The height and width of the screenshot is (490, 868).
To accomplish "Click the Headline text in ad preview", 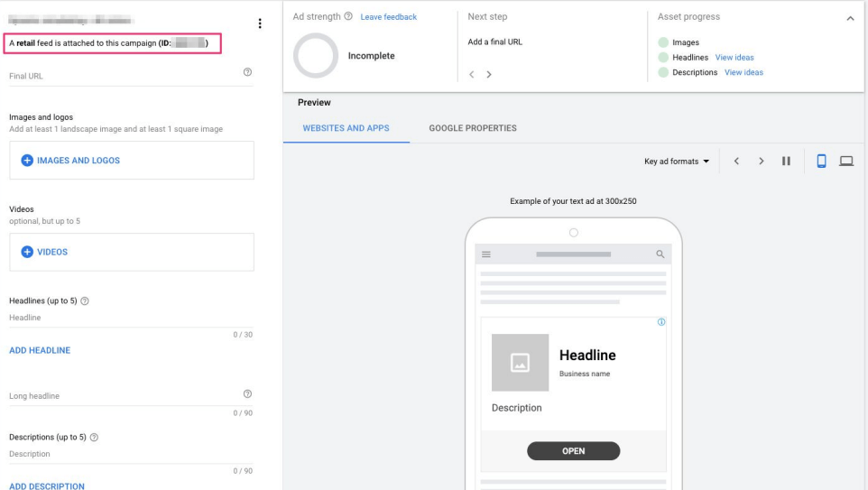I will (587, 355).
